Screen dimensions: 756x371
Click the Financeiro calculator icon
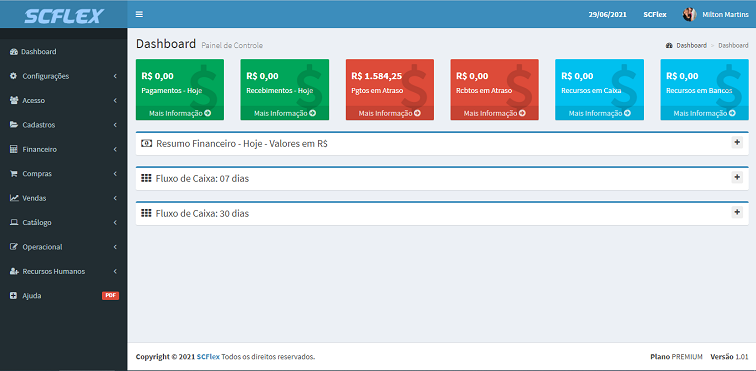(14, 149)
